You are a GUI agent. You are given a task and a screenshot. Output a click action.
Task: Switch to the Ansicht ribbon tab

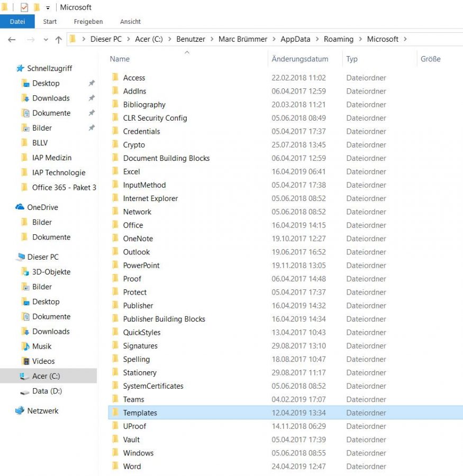[x=130, y=22]
